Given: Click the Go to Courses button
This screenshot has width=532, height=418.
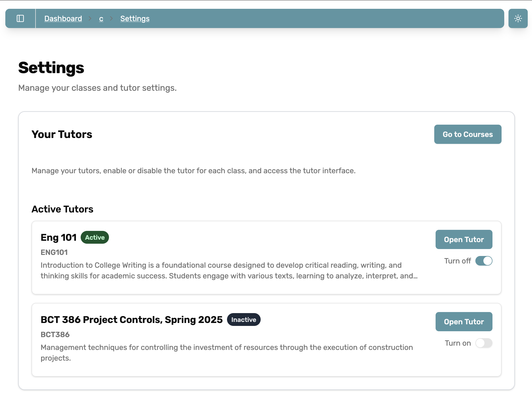Looking at the screenshot, I should (468, 134).
